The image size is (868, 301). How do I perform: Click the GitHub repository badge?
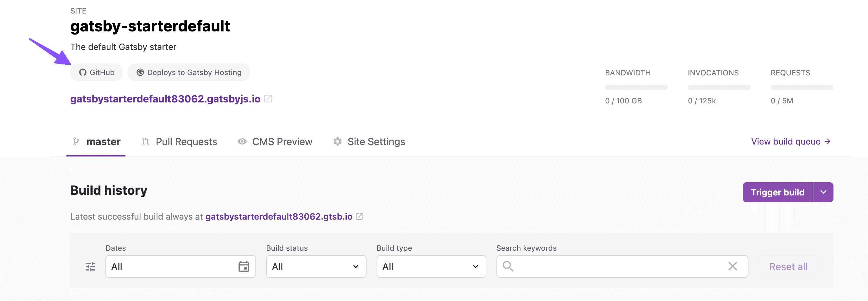[x=96, y=72]
